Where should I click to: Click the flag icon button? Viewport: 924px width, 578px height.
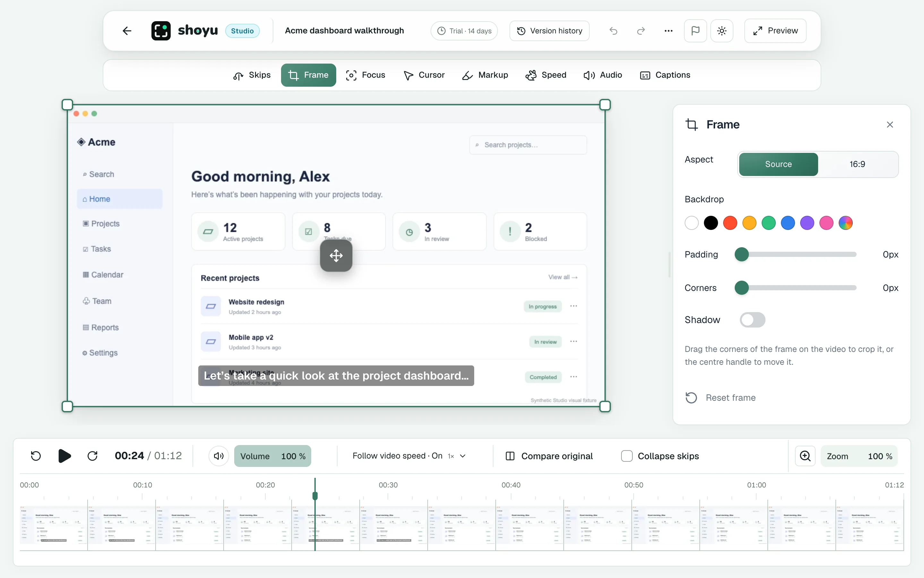(695, 31)
